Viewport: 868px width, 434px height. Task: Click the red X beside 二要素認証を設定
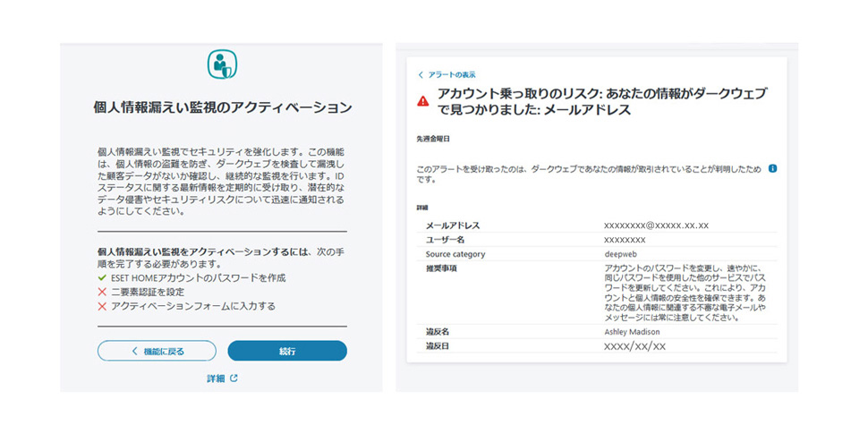tap(102, 292)
